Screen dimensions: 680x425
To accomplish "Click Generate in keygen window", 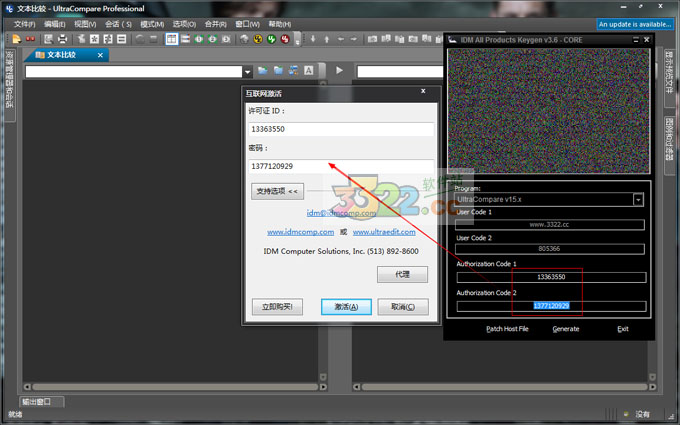I will coord(566,329).
